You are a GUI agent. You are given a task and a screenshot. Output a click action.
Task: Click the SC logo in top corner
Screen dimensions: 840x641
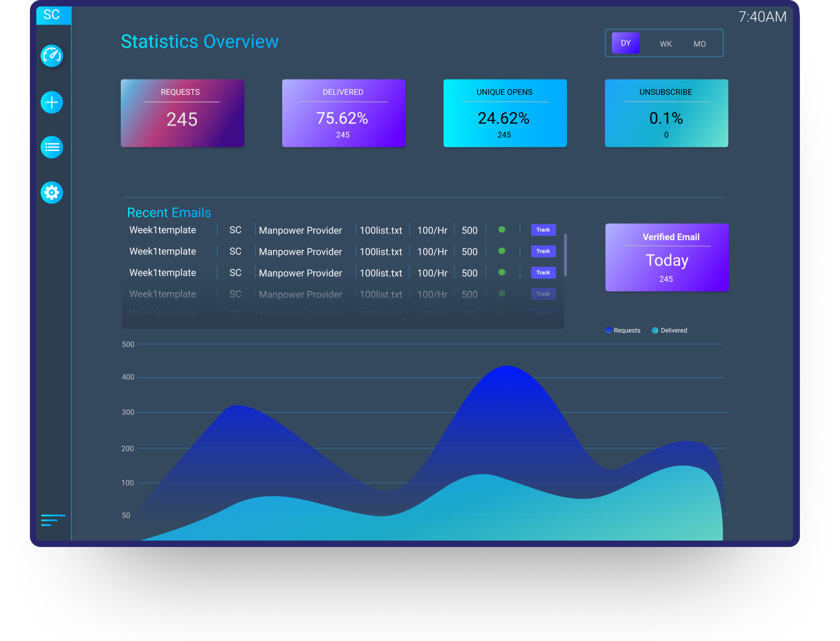[52, 15]
